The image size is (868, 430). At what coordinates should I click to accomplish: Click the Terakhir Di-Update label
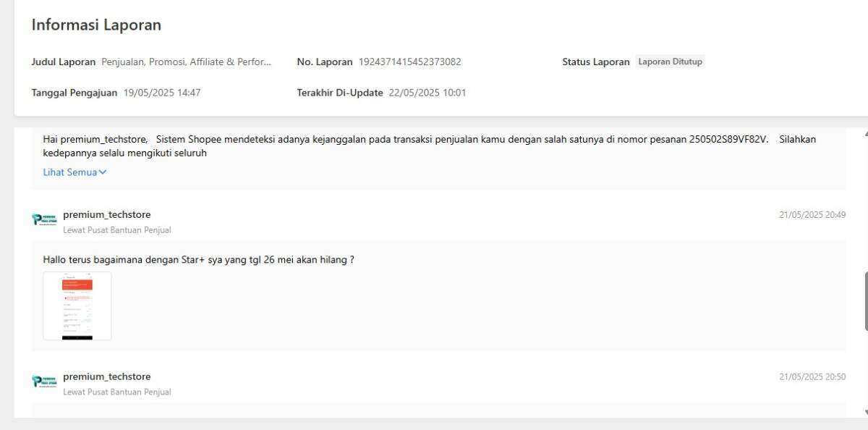pos(340,93)
